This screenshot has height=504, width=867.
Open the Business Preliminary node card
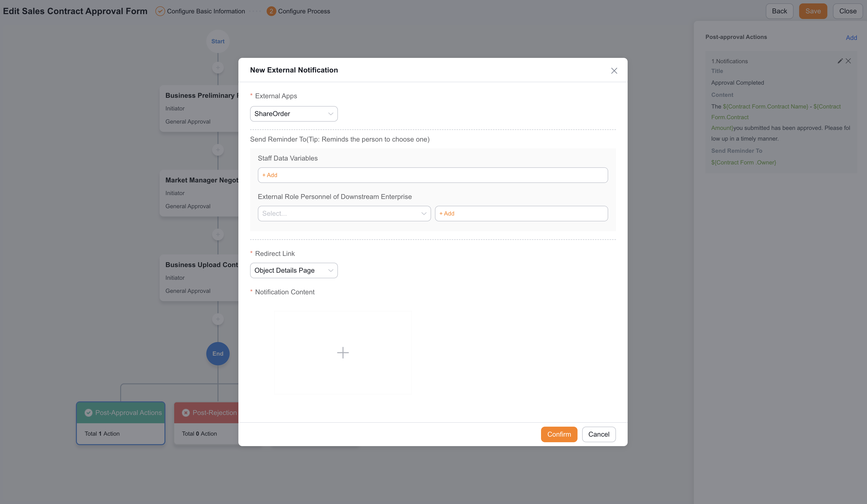(x=199, y=108)
